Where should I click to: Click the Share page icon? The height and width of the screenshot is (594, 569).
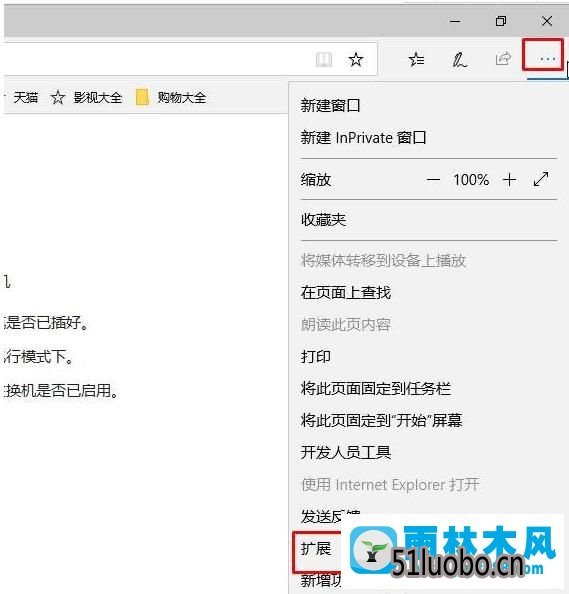503,59
